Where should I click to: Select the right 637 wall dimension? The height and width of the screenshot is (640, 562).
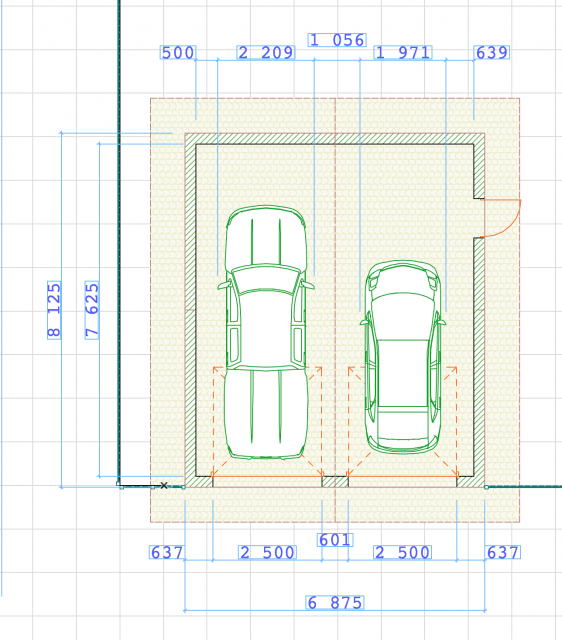pyautogui.click(x=503, y=552)
